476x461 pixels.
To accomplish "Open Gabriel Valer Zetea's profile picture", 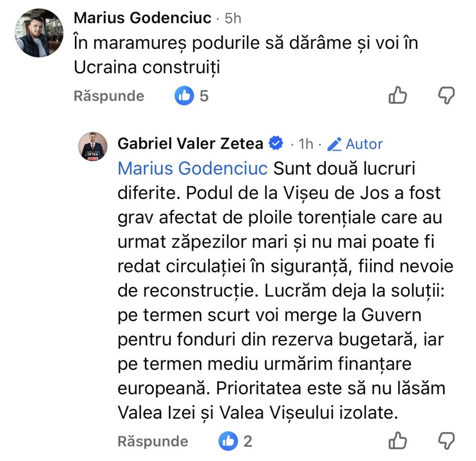I will tap(92, 146).
